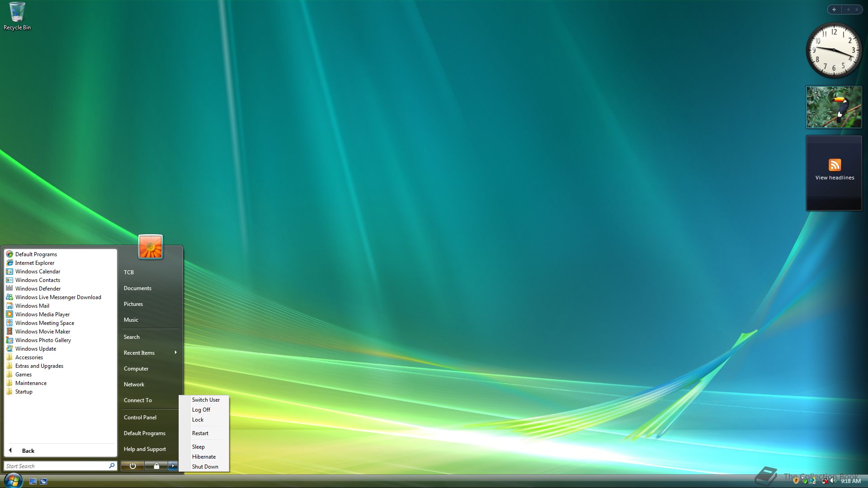Expand the Recent Items submenu
Viewport: 868px width, 488px height.
coord(151,353)
